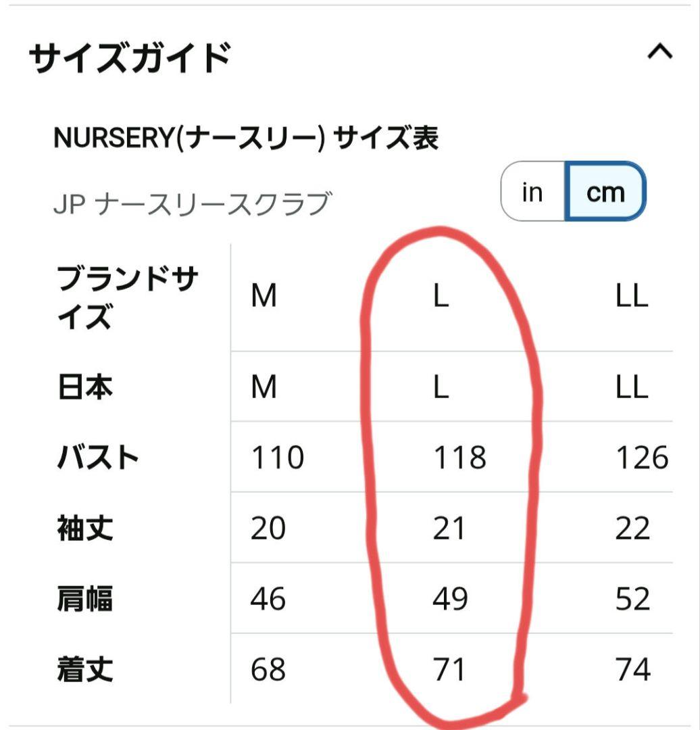The image size is (700, 730).
Task: Click the 袖丈 row label
Action: click(84, 528)
